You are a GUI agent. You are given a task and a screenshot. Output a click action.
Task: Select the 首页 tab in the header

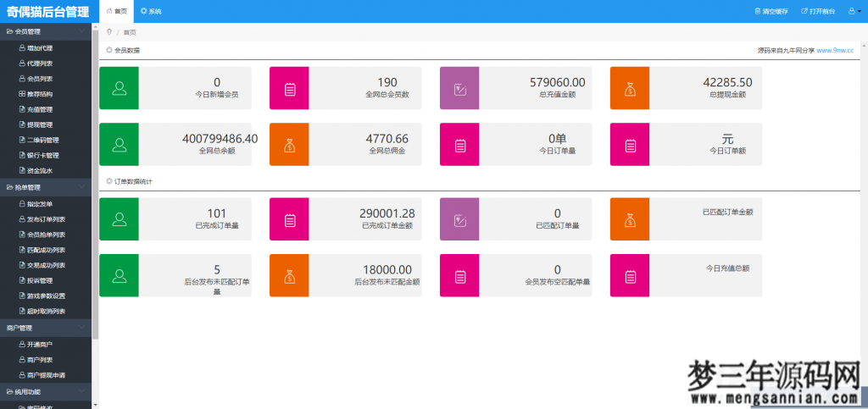[117, 12]
